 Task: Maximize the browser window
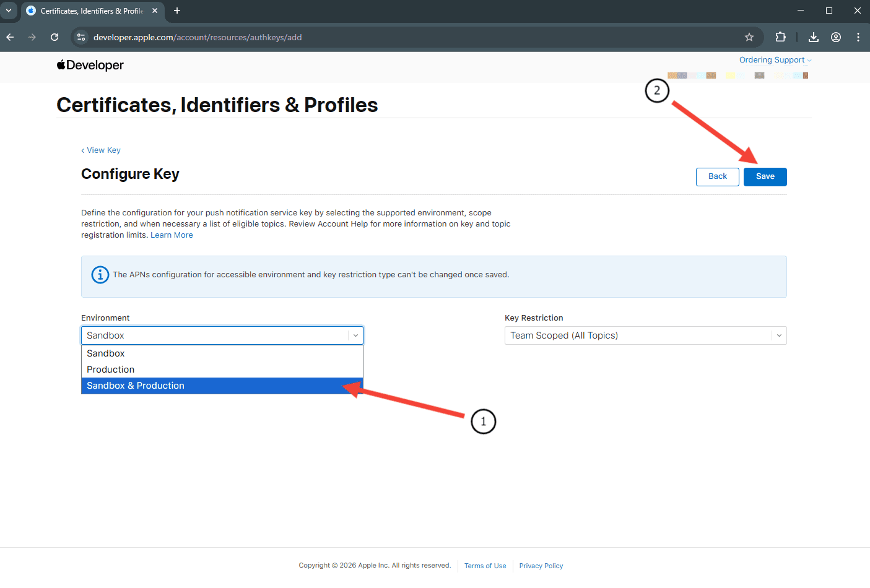(x=829, y=11)
